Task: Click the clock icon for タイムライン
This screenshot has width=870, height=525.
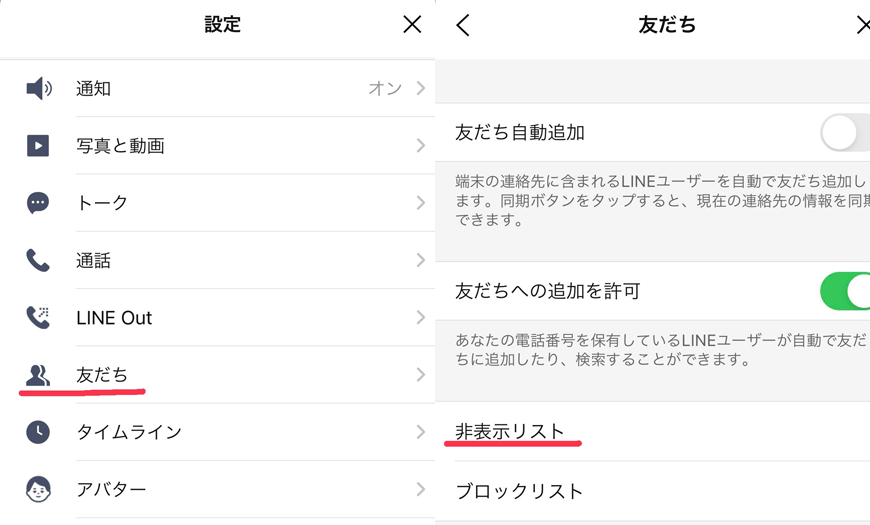Action: coord(38,432)
